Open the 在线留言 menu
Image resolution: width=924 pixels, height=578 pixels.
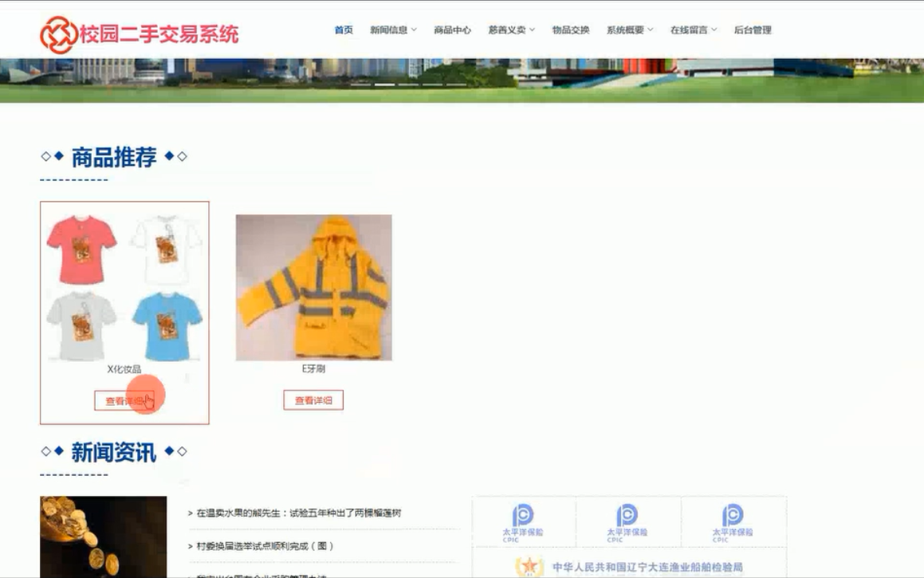(689, 29)
